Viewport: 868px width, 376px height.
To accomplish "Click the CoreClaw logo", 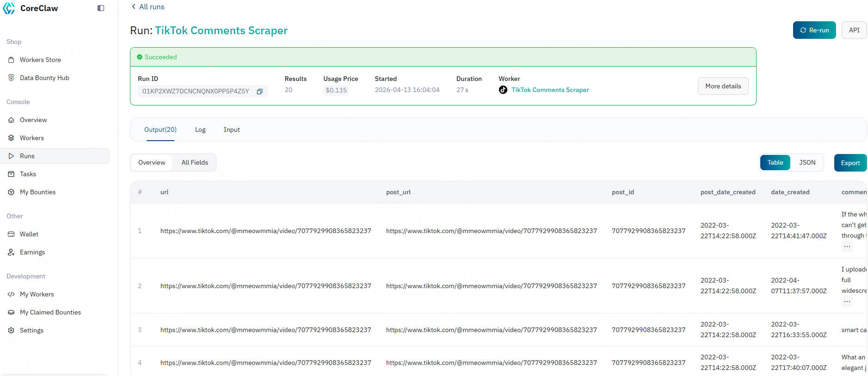I will 9,8.
